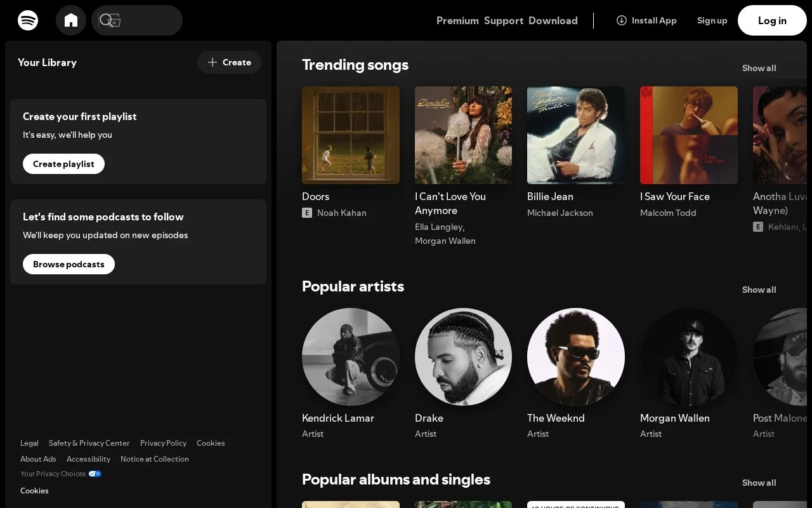Screen dimensions: 812x508
Task: Open the I Saw Your Face cover
Action: [689, 135]
